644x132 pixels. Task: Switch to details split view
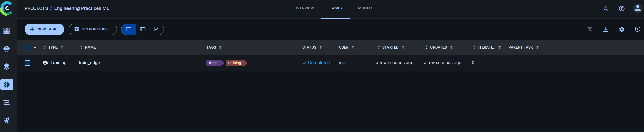pyautogui.click(x=142, y=29)
